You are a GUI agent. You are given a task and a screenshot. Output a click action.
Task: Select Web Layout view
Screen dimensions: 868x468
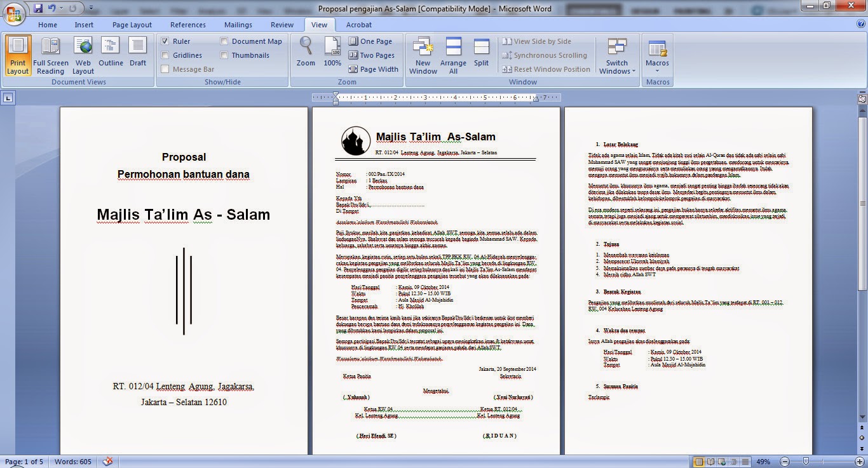pos(83,56)
